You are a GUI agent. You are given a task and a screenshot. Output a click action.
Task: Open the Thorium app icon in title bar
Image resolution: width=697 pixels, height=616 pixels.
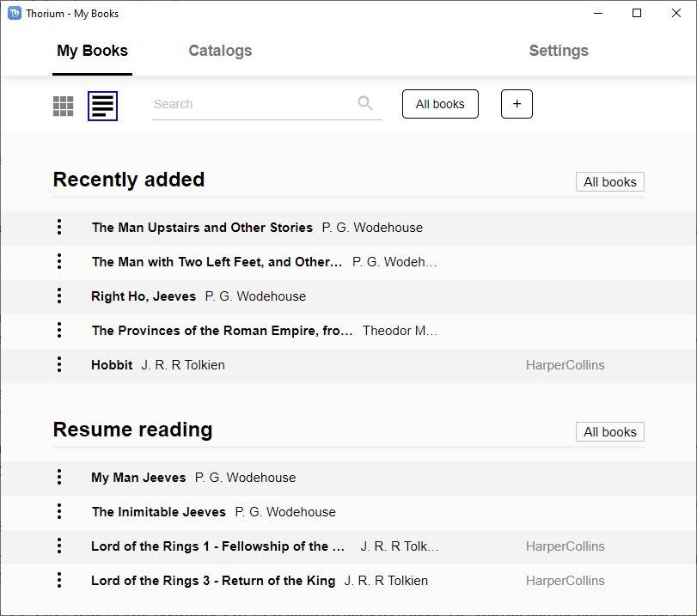pyautogui.click(x=15, y=14)
